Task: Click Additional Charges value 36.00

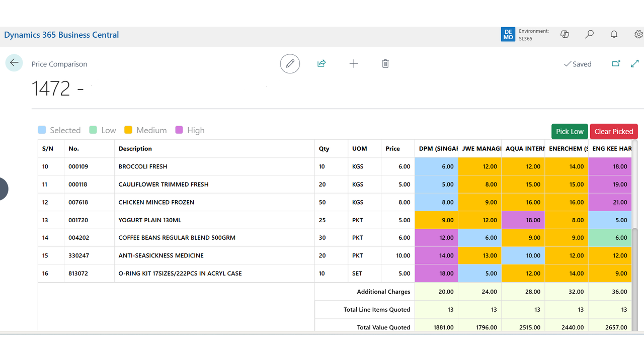Action: pos(610,292)
